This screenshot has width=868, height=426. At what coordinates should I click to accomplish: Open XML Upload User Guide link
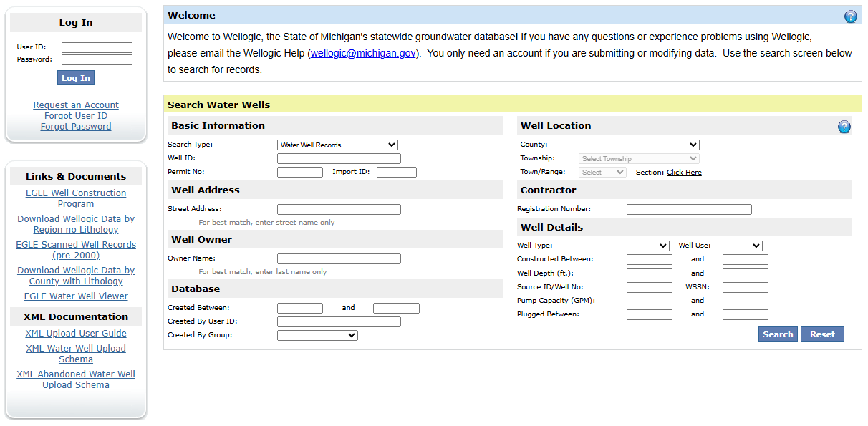76,334
